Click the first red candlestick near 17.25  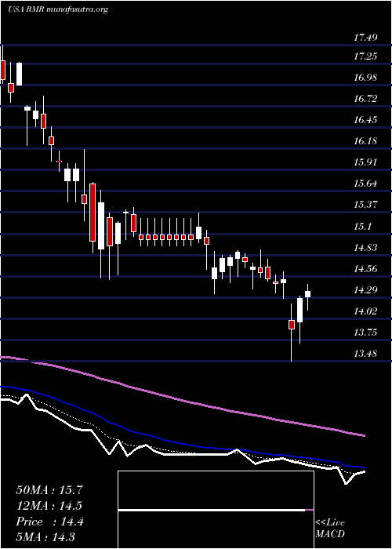[3, 70]
